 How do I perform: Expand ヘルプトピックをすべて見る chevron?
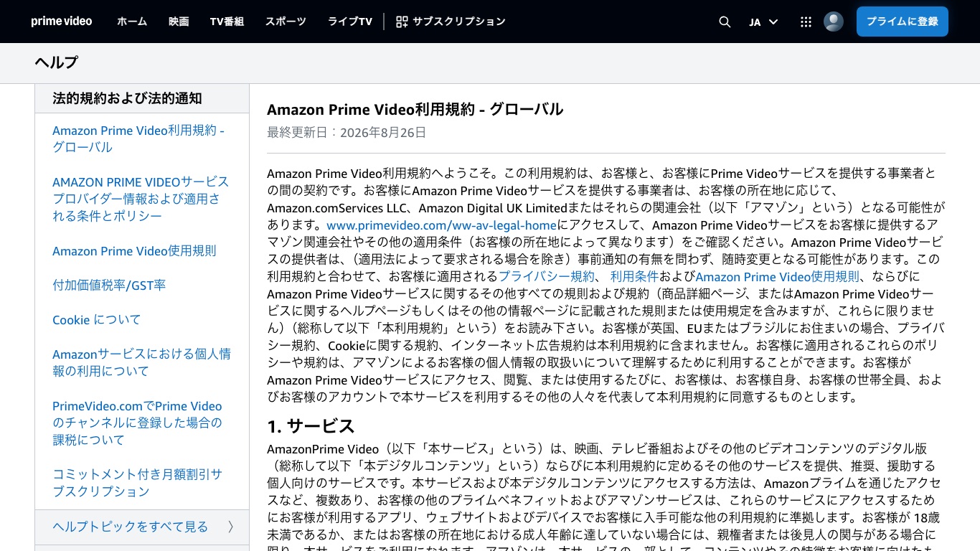(x=230, y=527)
